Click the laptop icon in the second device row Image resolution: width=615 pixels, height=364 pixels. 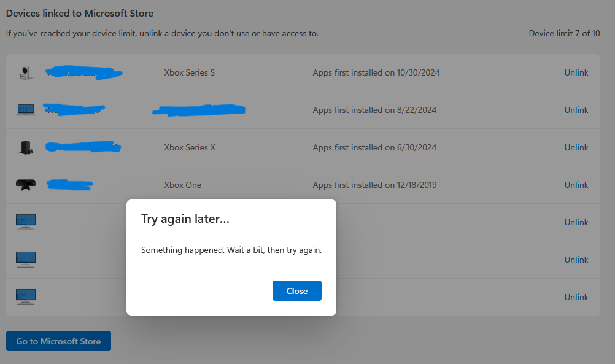pyautogui.click(x=25, y=109)
